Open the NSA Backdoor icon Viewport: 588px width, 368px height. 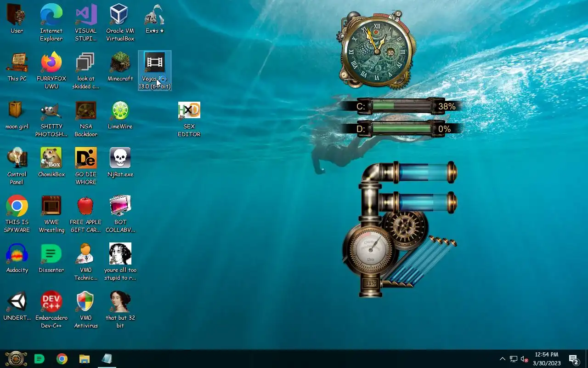pos(86,118)
